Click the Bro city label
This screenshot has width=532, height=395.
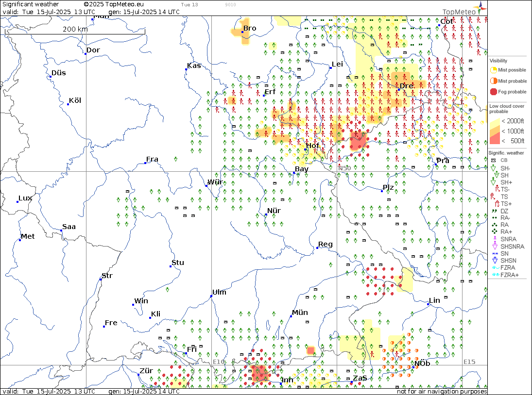[x=250, y=28]
